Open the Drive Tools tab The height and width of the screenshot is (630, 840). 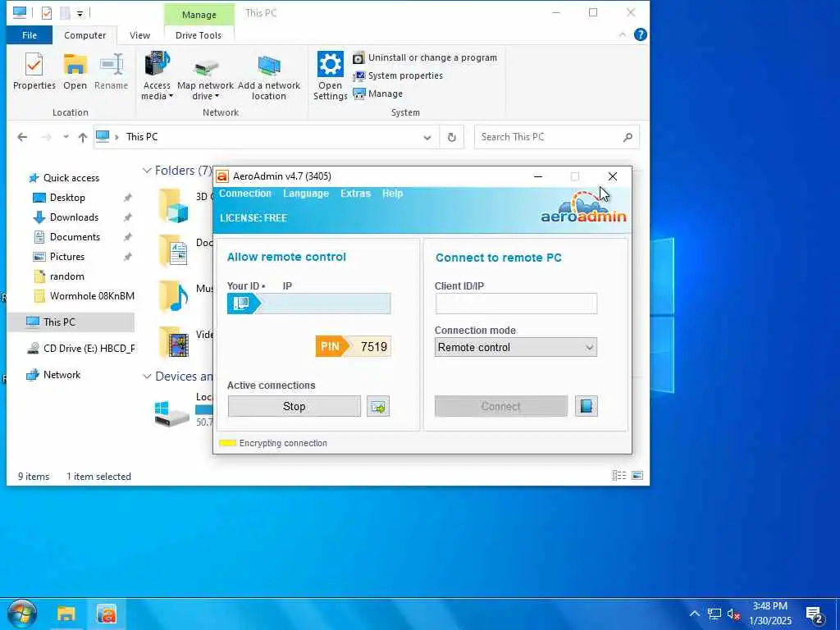point(199,35)
